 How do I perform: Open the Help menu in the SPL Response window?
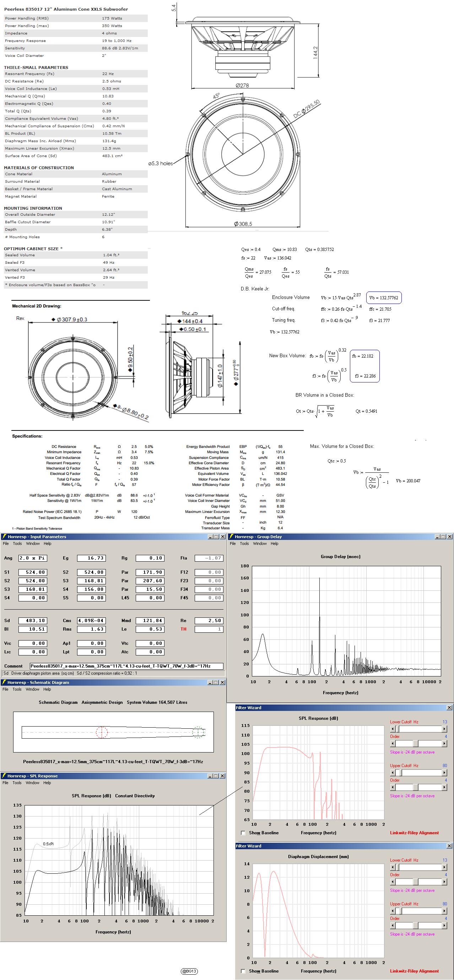tap(47, 783)
